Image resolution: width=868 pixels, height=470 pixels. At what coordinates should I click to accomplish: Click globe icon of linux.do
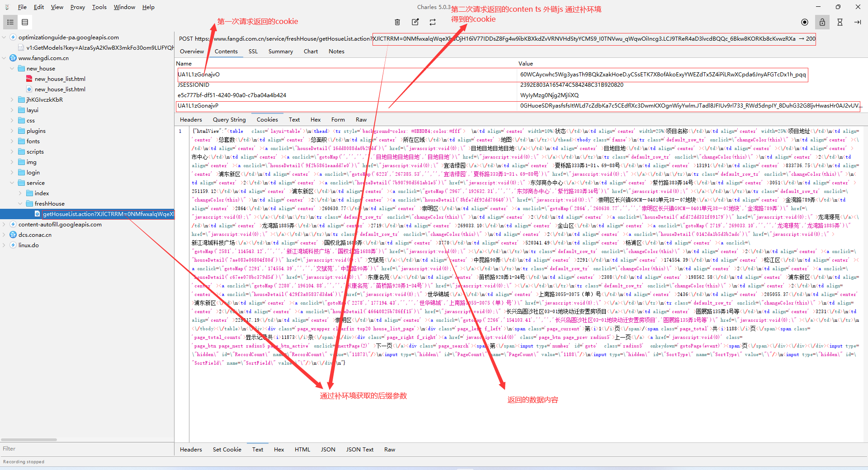point(13,245)
